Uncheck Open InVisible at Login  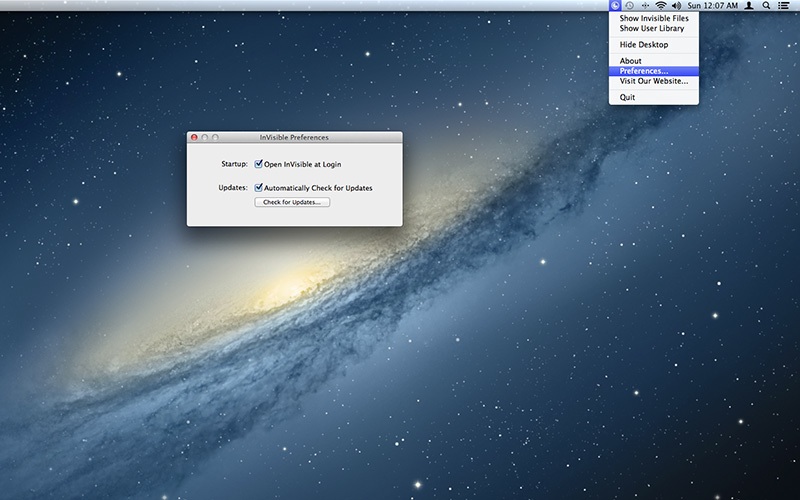point(259,163)
